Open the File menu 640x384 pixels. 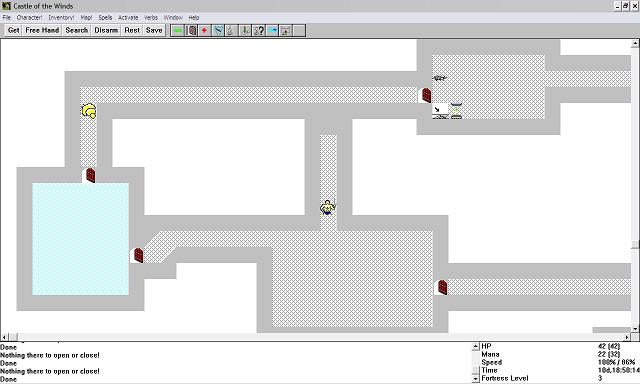pyautogui.click(x=7, y=18)
